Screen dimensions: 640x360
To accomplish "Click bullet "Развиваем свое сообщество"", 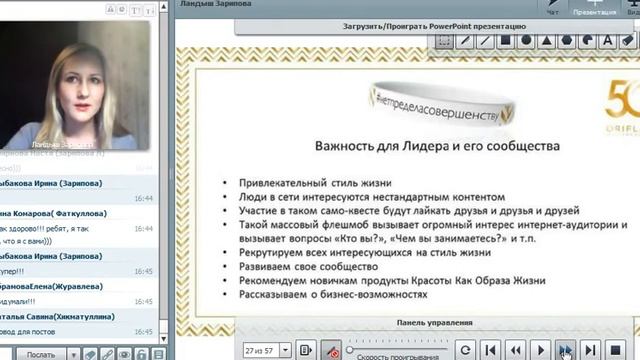I will (308, 267).
